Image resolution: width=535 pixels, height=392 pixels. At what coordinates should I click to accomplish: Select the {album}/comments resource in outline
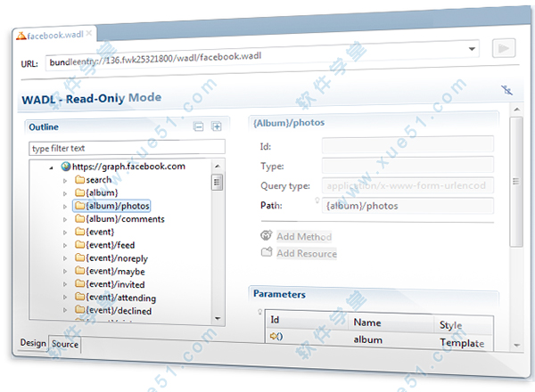click(x=119, y=218)
